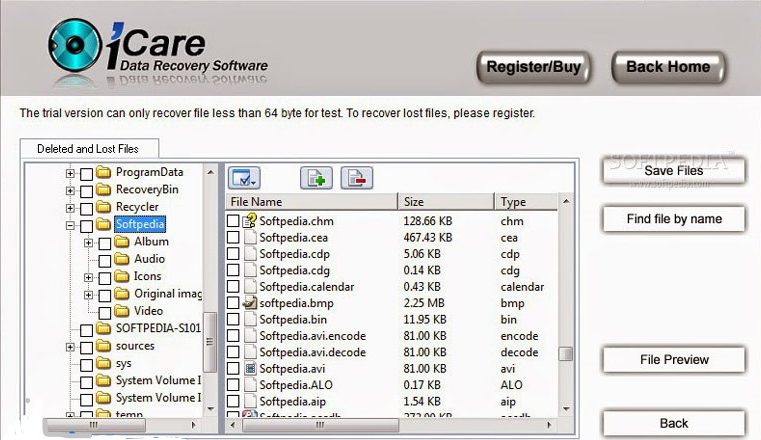Click the Audio folder icon
This screenshot has width=761, height=440.
[122, 259]
